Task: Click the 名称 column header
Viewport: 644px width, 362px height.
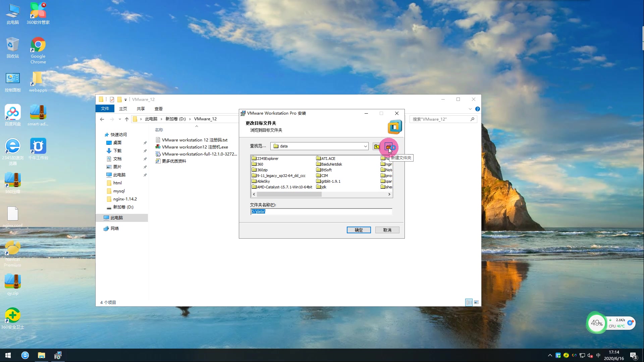Action: click(159, 130)
